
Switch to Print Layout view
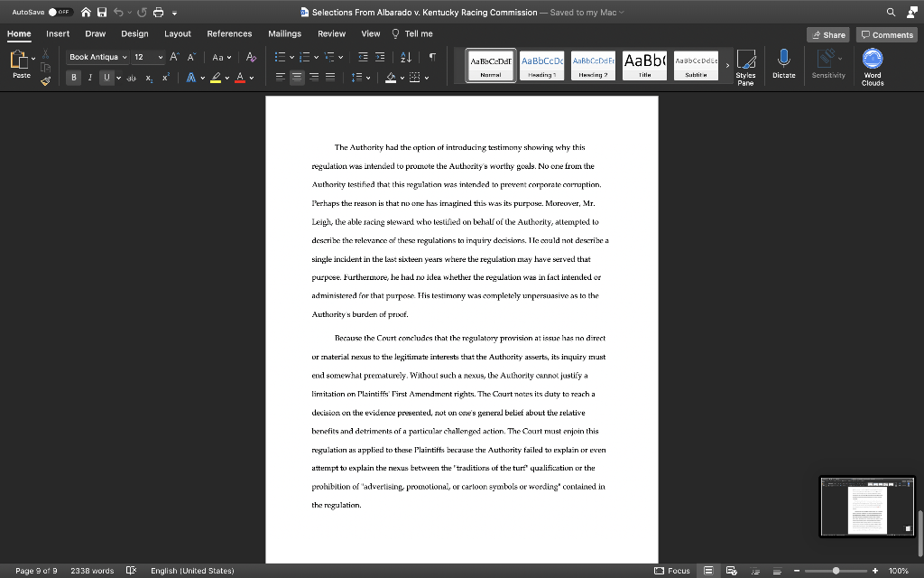[708, 571]
